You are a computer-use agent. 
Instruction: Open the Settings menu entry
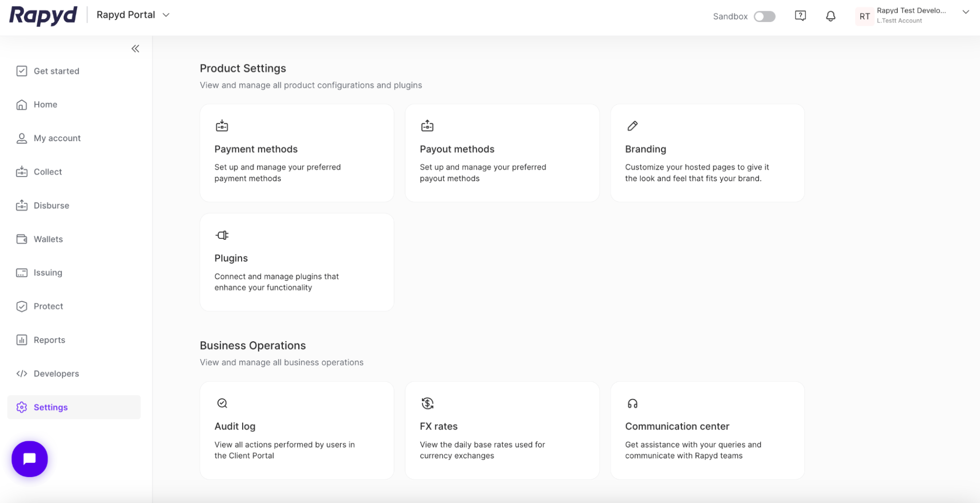point(50,407)
